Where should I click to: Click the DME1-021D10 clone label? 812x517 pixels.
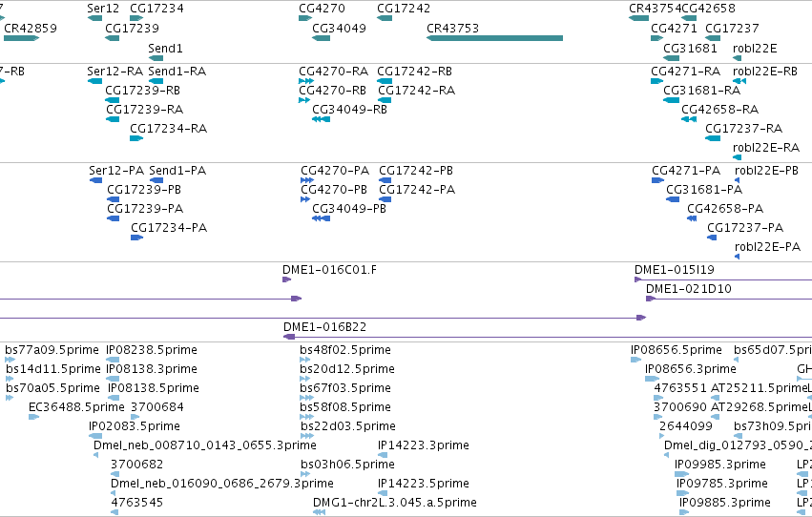(x=689, y=289)
